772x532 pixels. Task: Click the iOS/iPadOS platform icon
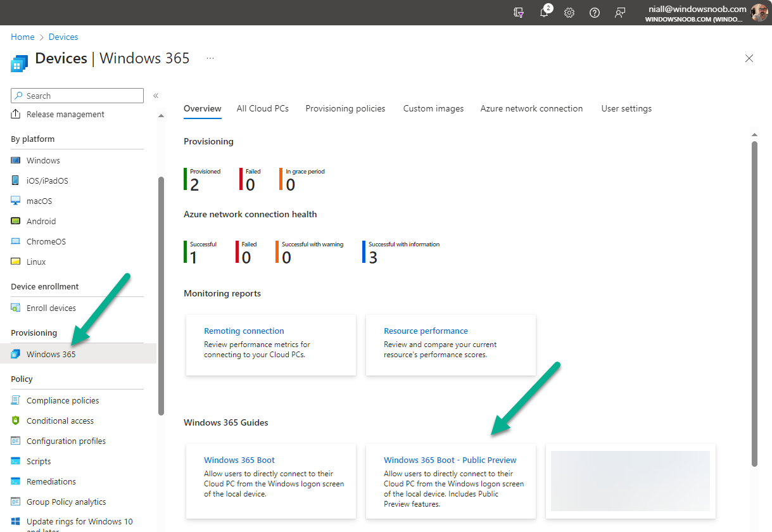[16, 180]
